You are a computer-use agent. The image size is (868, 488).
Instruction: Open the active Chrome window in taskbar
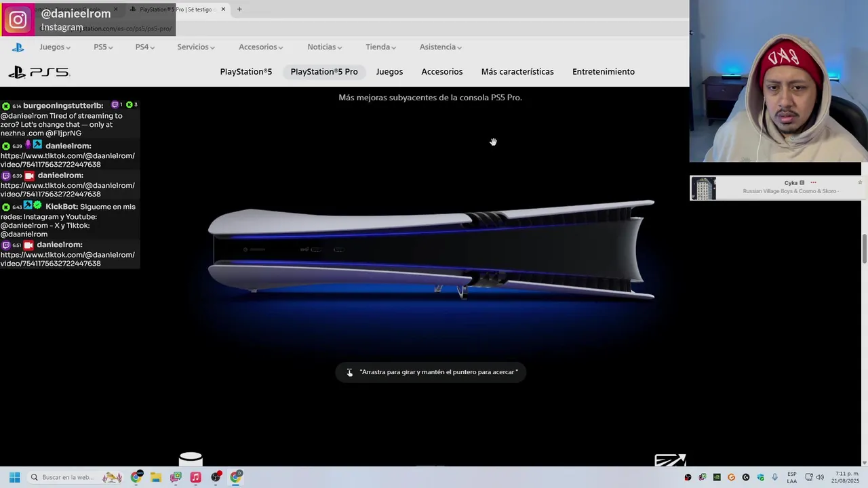click(235, 477)
